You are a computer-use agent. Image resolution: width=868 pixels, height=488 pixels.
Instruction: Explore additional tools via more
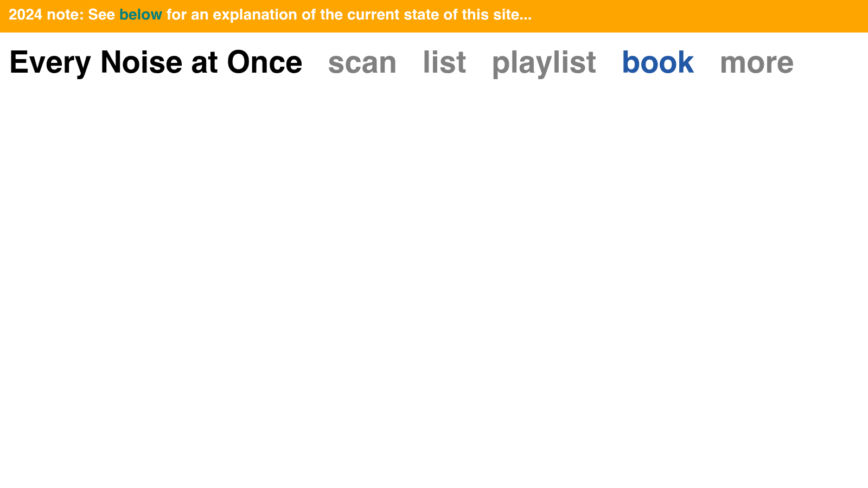pos(757,62)
